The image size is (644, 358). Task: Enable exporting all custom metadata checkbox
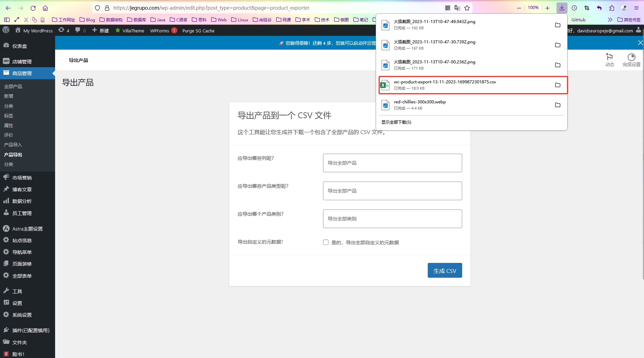point(326,242)
